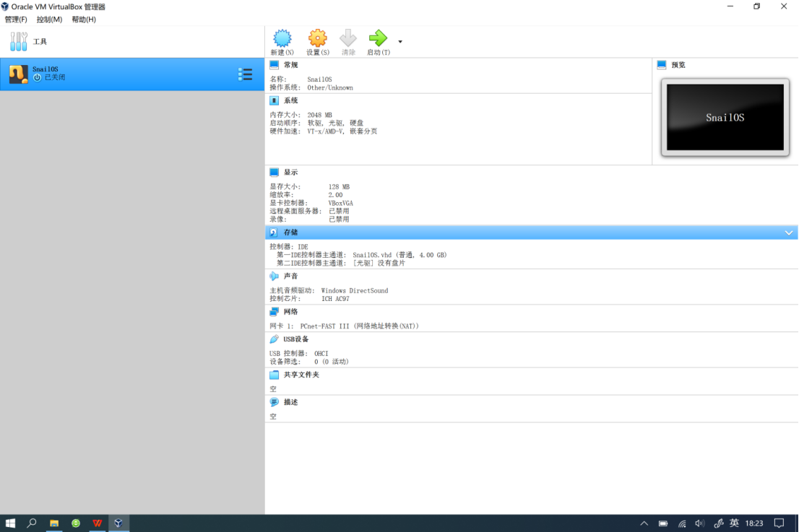Open the 系统 section heading link

point(290,101)
